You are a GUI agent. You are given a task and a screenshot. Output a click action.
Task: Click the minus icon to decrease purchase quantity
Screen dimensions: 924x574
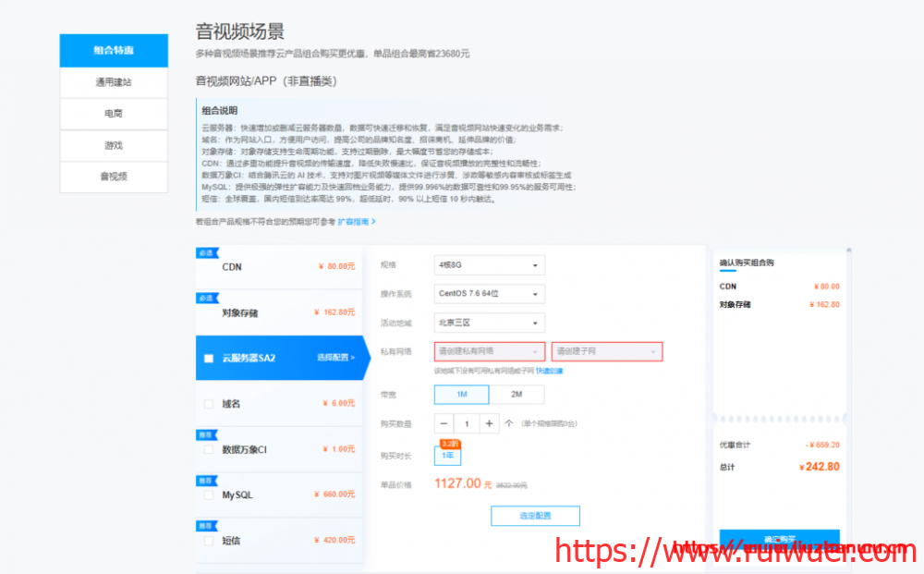444,423
